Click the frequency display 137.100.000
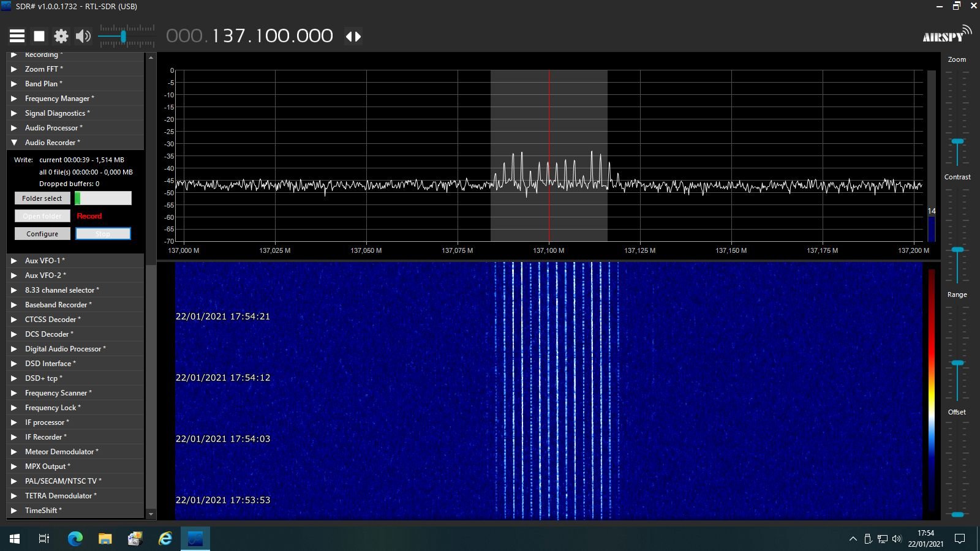Screen dimensions: 980x551 click(249, 36)
